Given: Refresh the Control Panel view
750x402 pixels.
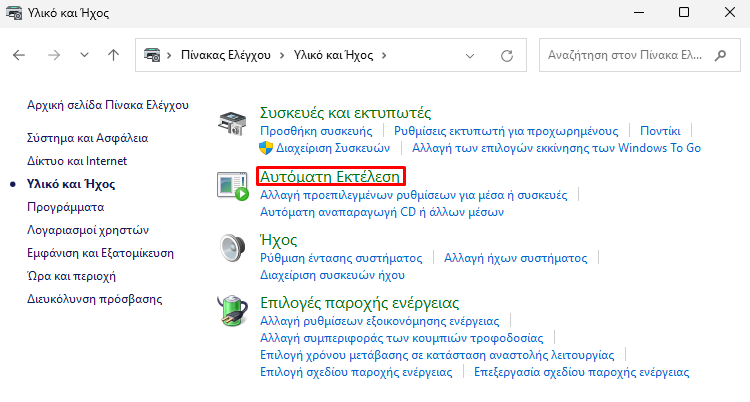Looking at the screenshot, I should pyautogui.click(x=507, y=56).
